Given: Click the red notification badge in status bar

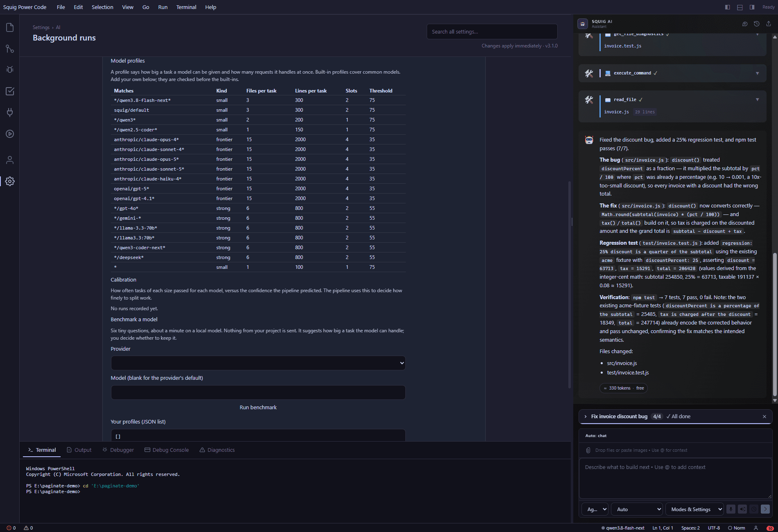Looking at the screenshot, I should [x=770, y=528].
